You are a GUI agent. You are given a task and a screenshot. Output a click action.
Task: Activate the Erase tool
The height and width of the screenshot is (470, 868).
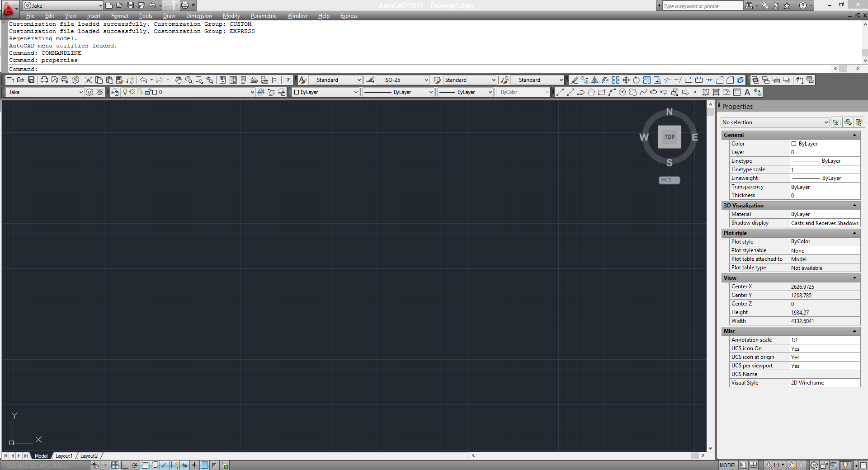(574, 80)
